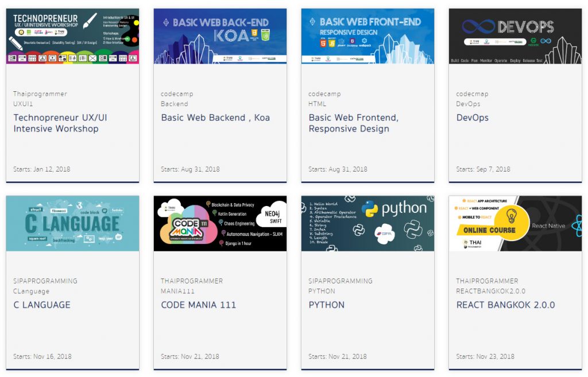
Task: Click the codecmap organization label on DevOps card
Action: 472,94
